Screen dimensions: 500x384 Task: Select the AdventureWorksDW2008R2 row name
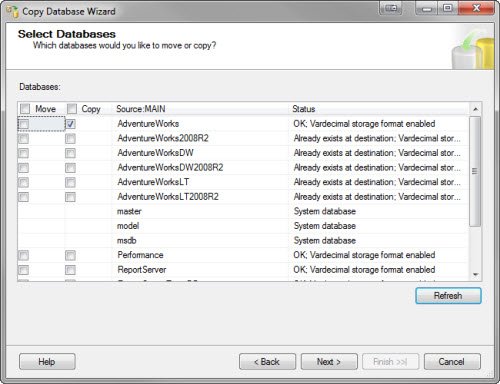(170, 168)
